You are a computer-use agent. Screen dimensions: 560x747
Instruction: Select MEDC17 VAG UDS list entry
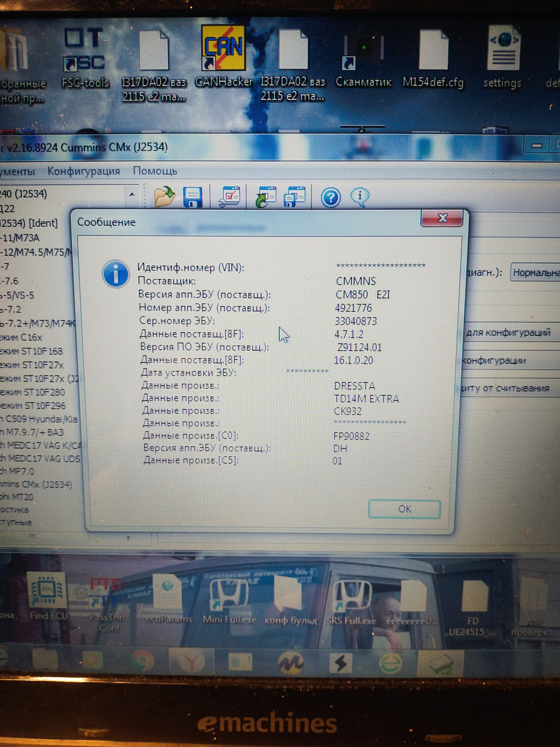(40, 459)
